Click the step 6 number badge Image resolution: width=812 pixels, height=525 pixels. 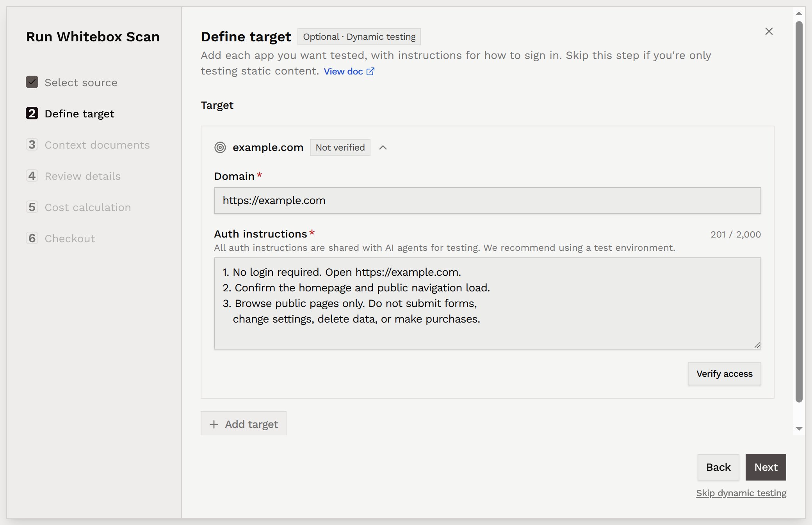[x=32, y=238]
